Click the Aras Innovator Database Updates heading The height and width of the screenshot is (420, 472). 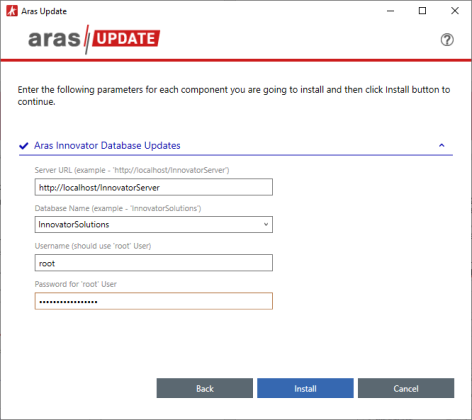[107, 146]
